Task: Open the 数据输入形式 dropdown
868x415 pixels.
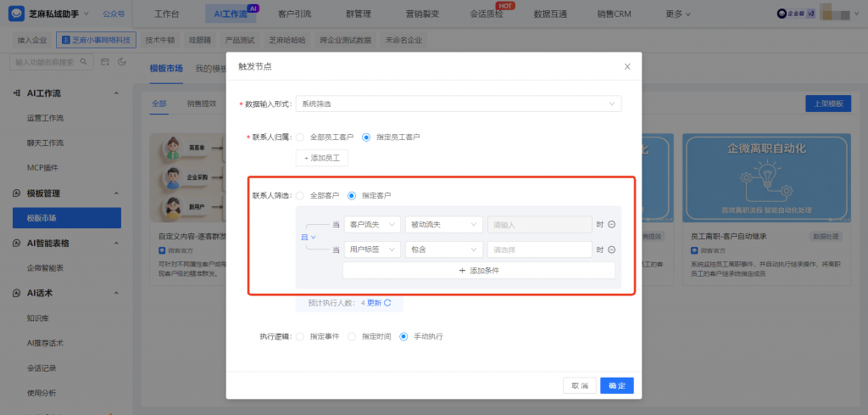Action: point(459,104)
